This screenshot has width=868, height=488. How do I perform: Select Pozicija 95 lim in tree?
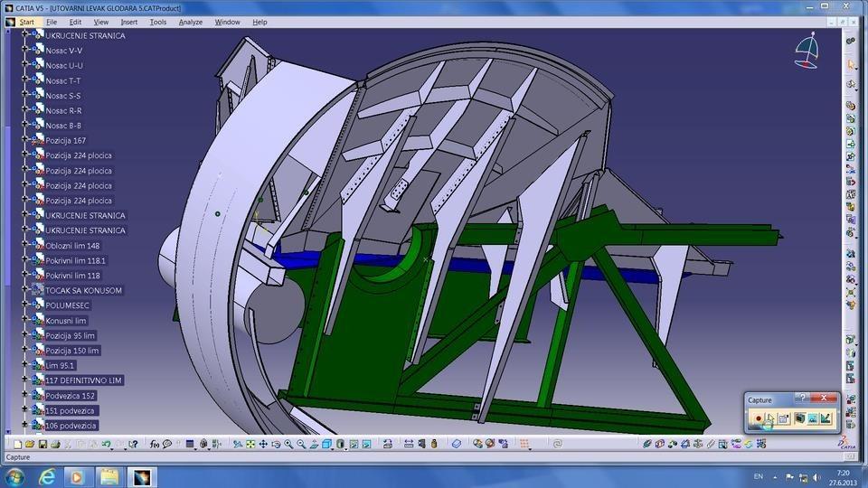coord(71,336)
